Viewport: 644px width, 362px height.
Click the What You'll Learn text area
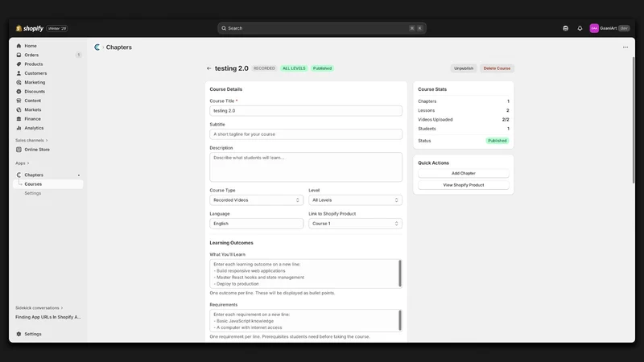pyautogui.click(x=304, y=274)
